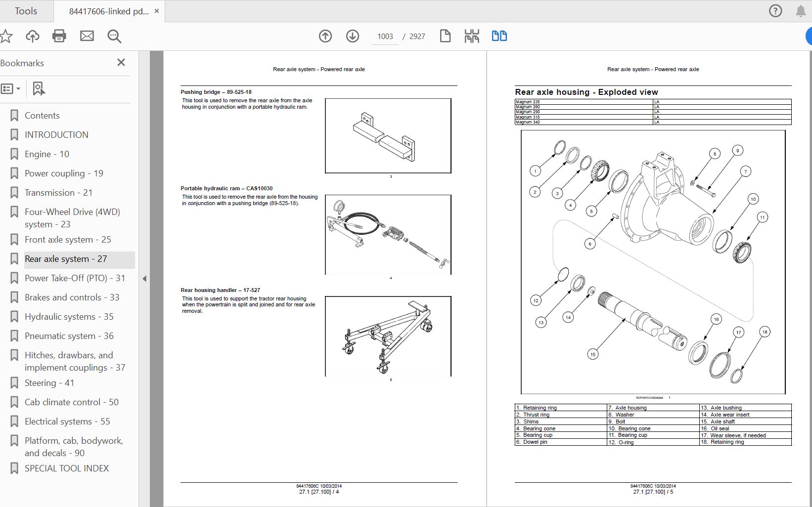Click the '7. Axle housing' legend entry
The image size is (812, 507).
[628, 408]
